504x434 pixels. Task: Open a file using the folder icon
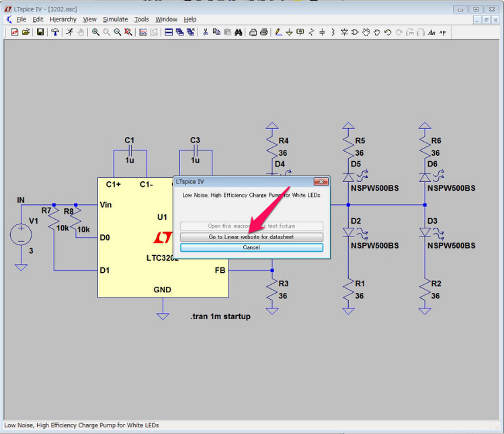point(26,32)
